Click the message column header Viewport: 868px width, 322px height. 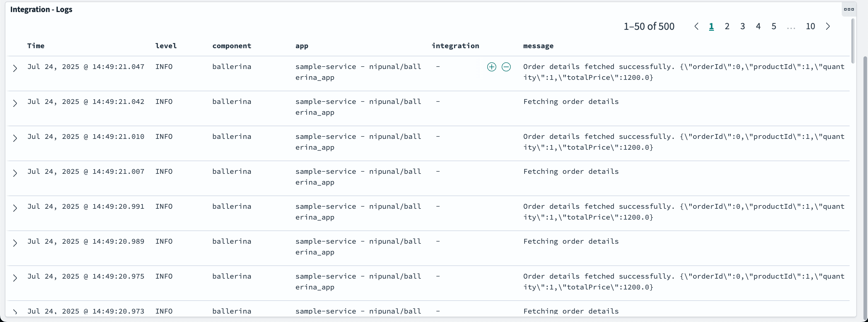point(538,46)
